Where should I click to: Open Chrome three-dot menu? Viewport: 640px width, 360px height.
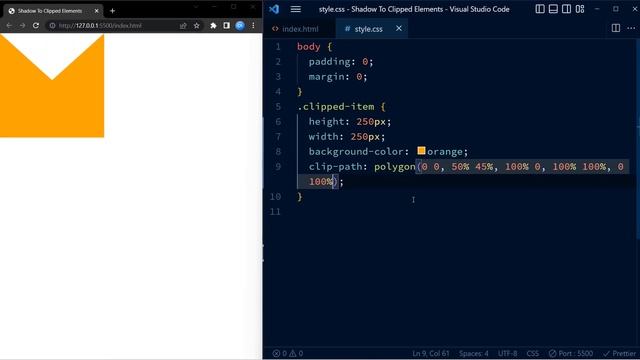coord(253,25)
